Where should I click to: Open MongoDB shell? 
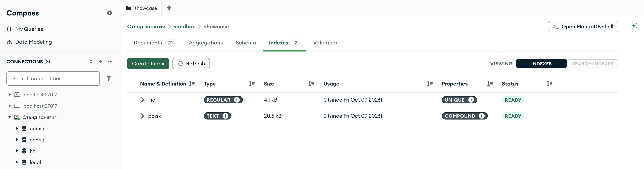click(x=583, y=27)
